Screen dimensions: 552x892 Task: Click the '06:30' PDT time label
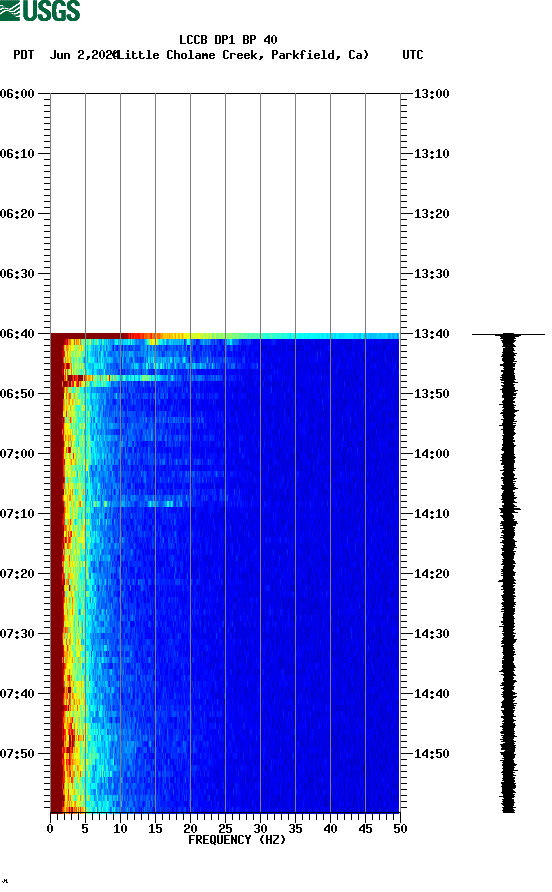click(x=18, y=274)
